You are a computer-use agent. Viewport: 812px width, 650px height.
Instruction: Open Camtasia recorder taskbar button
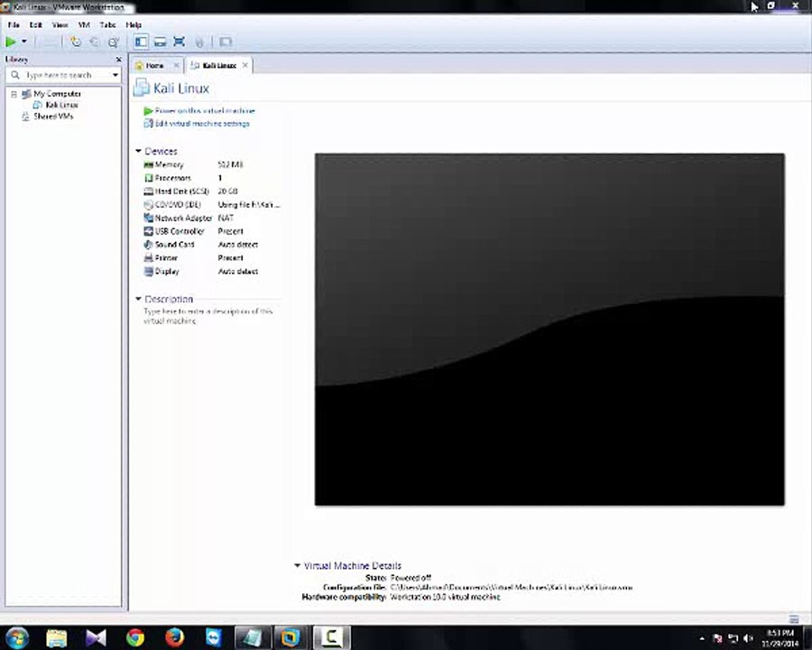(x=331, y=637)
